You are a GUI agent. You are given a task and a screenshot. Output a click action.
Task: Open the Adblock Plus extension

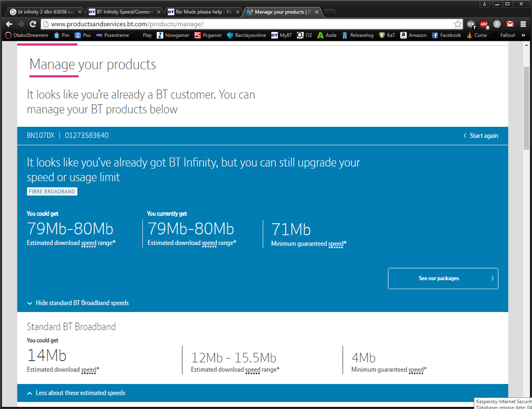pos(484,24)
